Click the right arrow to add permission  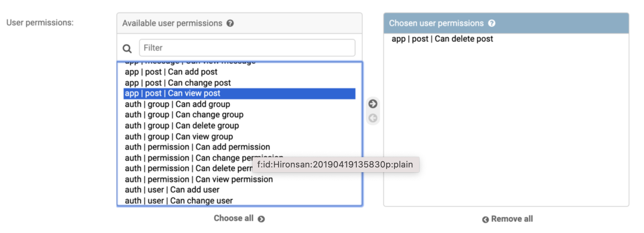[373, 104]
